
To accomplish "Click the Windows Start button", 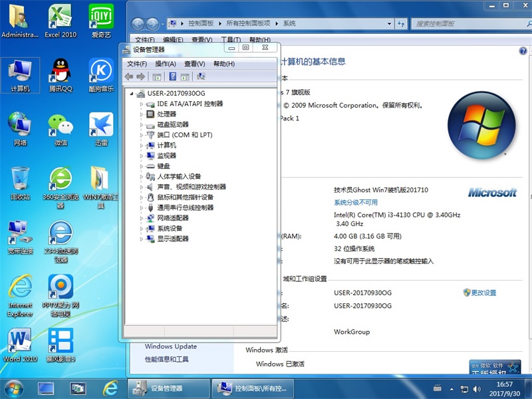I will tap(13, 388).
